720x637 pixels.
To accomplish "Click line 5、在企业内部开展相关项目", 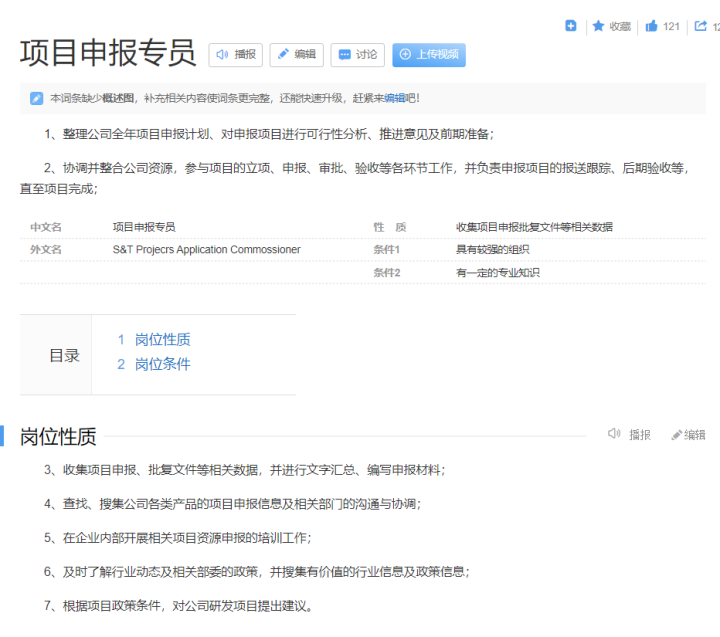I will pos(178,538).
